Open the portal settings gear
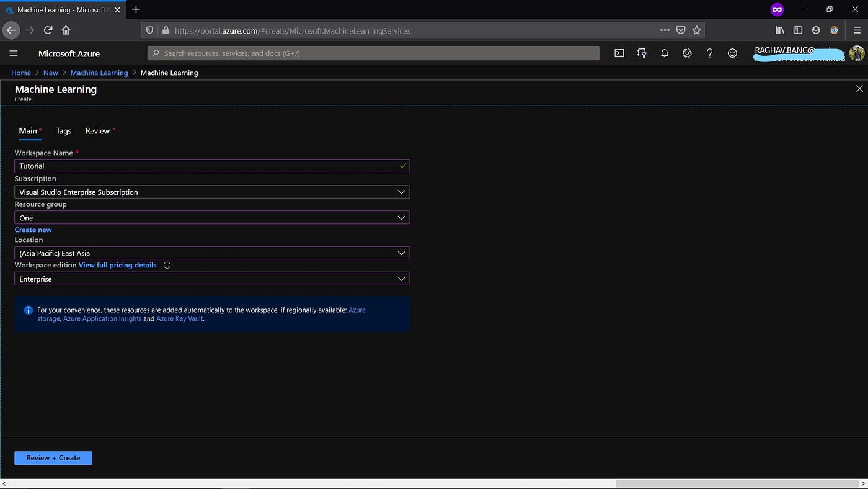Screen dimensions: 868x489 (x=687, y=53)
